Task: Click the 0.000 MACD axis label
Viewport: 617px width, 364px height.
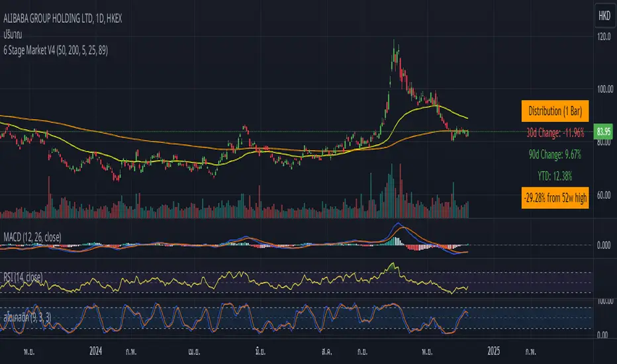Action: click(604, 245)
